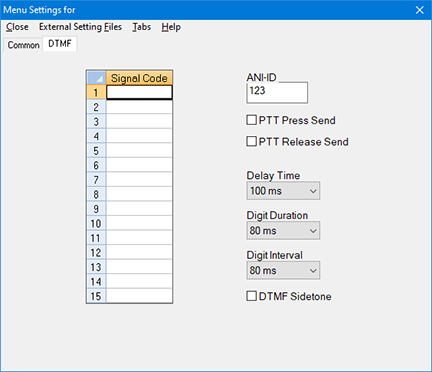The width and height of the screenshot is (432, 372).
Task: Select row header number 10
Action: [96, 223]
